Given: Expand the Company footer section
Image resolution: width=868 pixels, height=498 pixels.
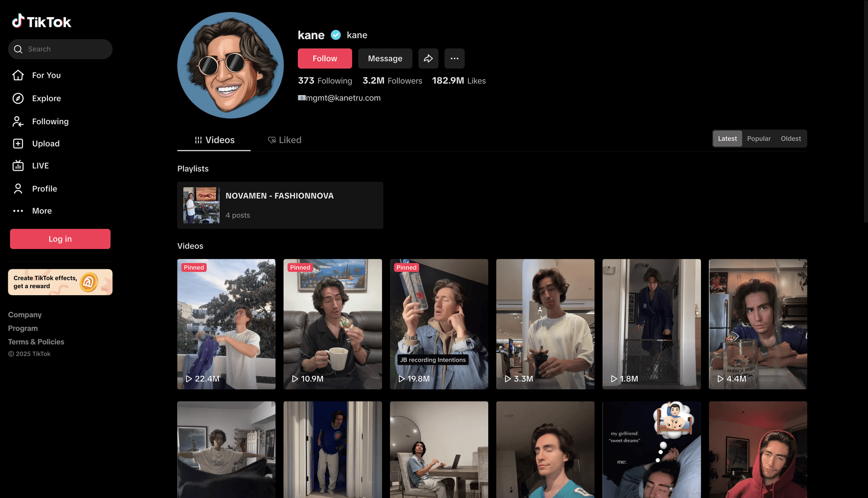Looking at the screenshot, I should tap(25, 314).
